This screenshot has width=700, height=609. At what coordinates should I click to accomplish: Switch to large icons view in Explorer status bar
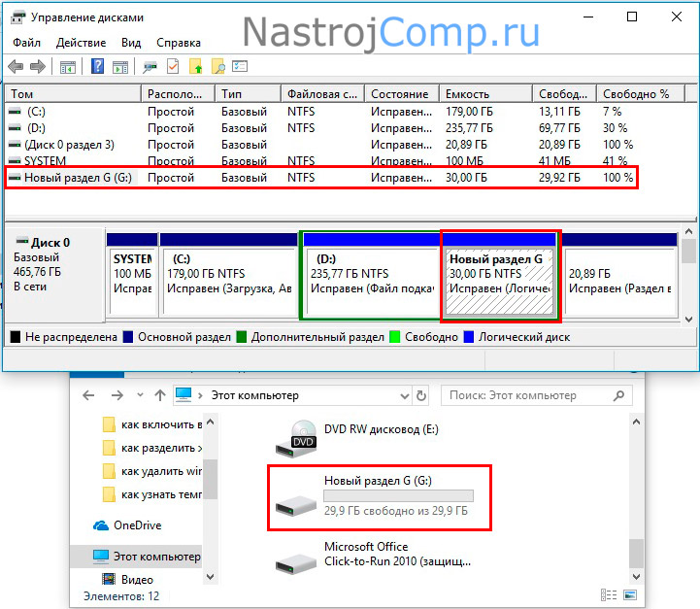click(630, 595)
